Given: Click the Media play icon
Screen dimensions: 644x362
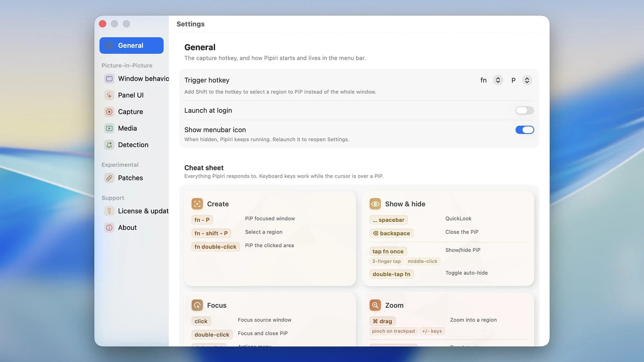Looking at the screenshot, I should coord(109,128).
